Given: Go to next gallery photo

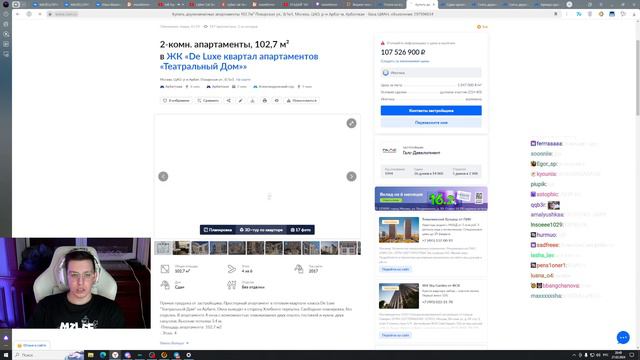Looking at the screenshot, I should [351, 176].
